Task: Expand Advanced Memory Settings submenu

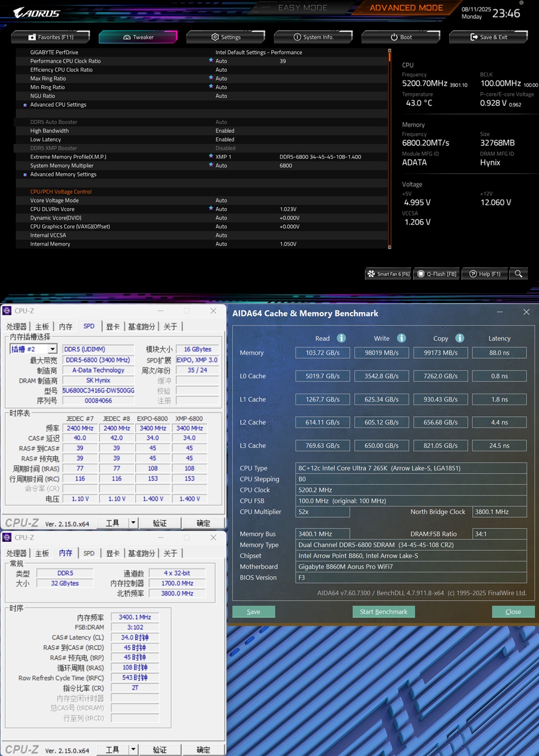Action: (x=63, y=174)
